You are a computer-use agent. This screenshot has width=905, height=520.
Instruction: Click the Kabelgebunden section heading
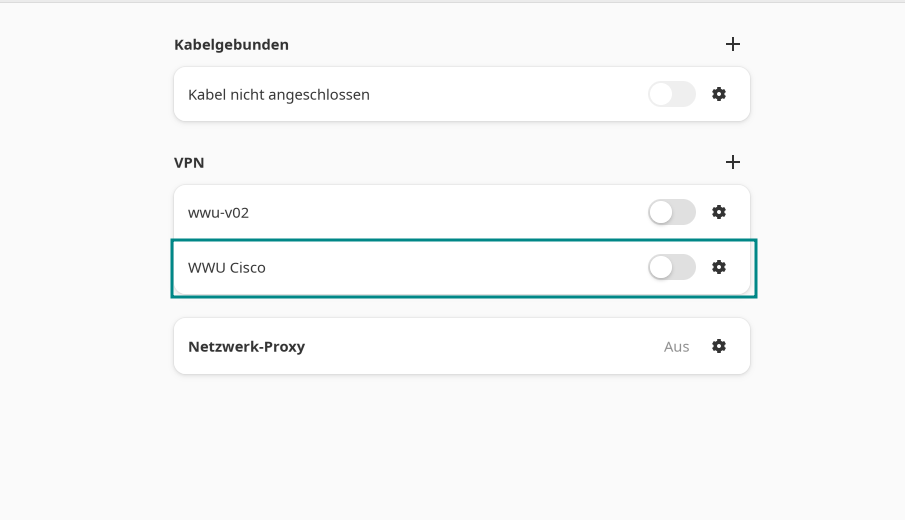[231, 45]
